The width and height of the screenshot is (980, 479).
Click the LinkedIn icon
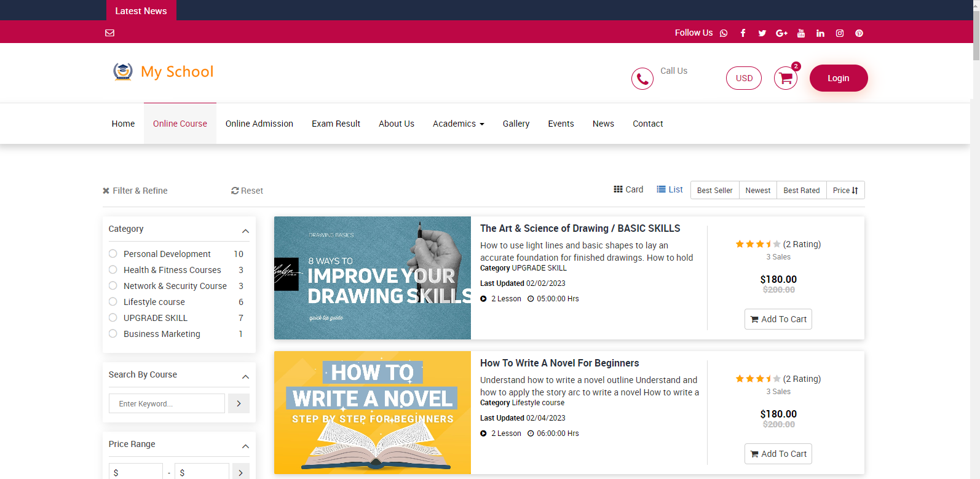coord(820,33)
